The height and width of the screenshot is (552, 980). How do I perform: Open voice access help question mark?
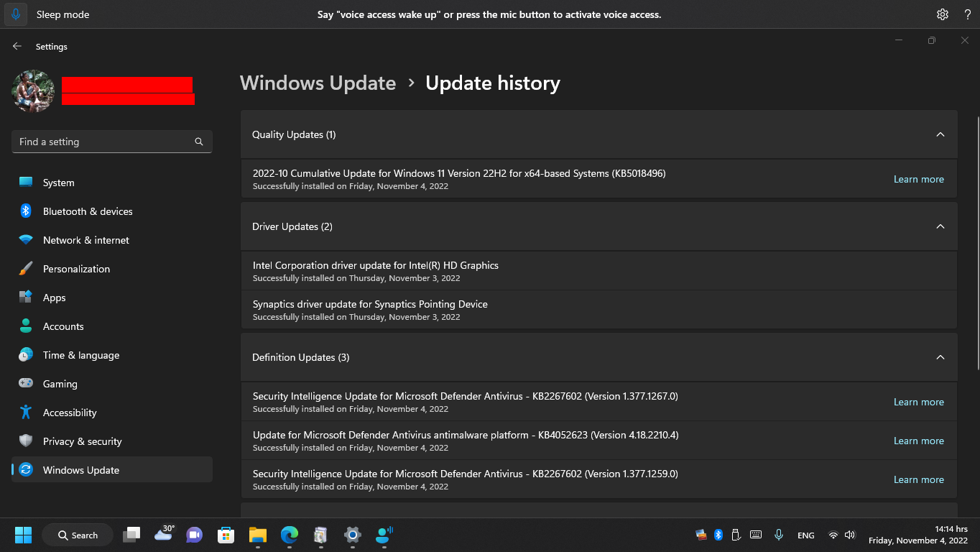point(968,14)
